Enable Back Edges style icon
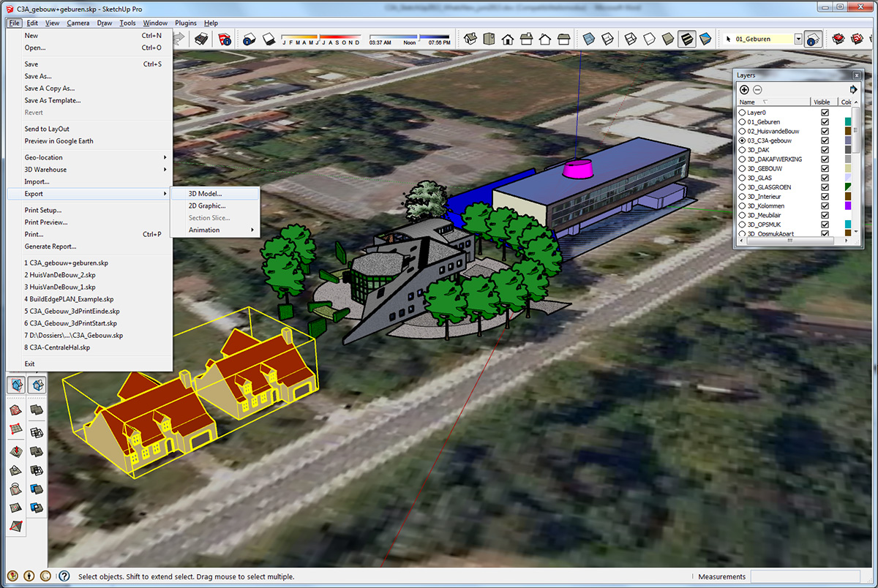878x588 pixels. click(x=607, y=39)
